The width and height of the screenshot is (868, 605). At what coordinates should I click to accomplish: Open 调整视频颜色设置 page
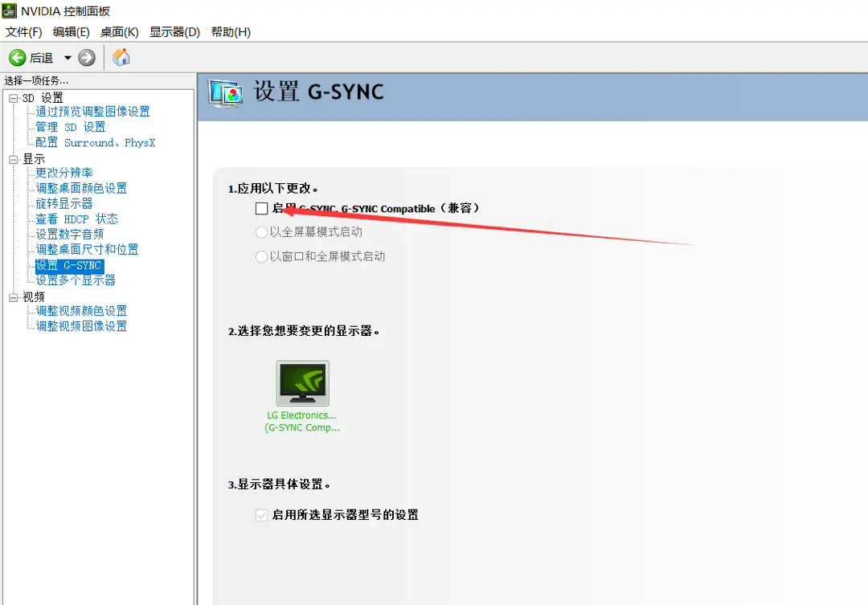coord(81,311)
